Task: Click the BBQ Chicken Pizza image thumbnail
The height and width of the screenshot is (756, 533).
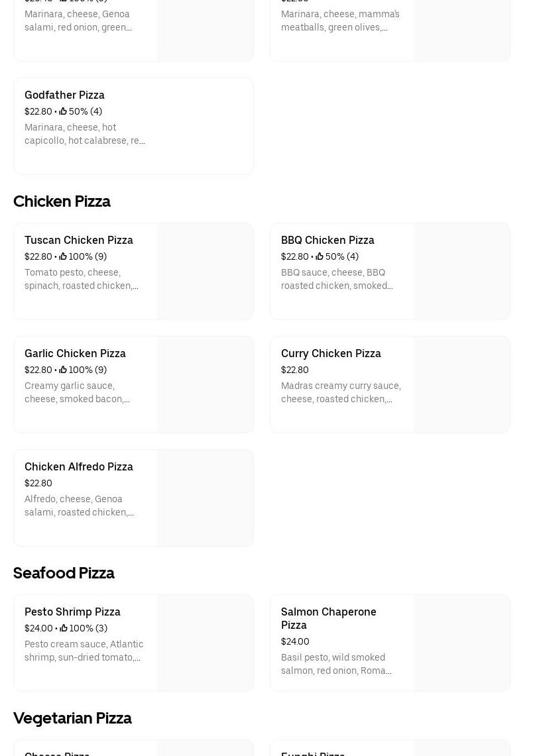Action: tap(462, 272)
